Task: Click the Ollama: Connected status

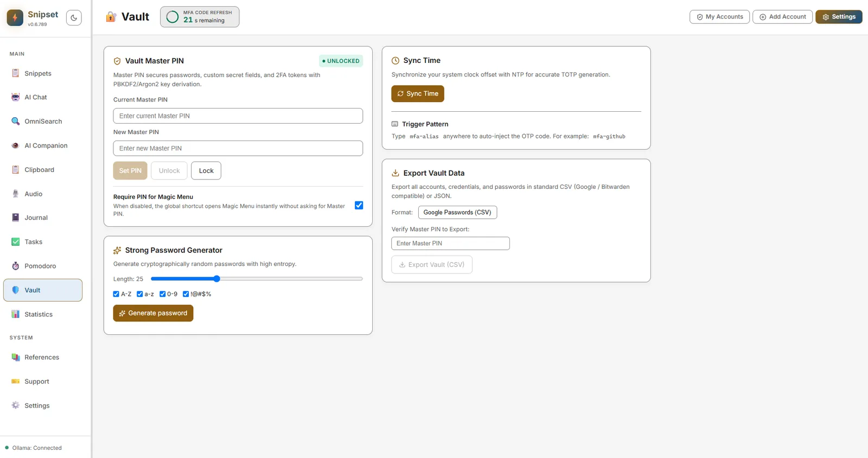Action: tap(34, 448)
